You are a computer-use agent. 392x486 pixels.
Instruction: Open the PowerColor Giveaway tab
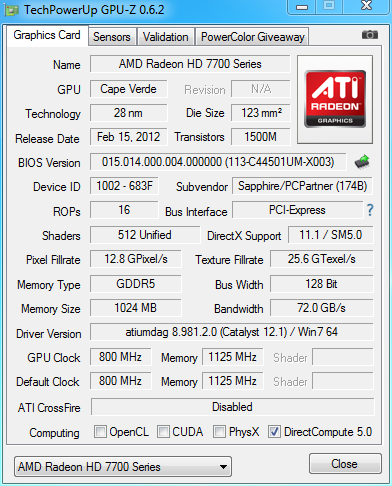[252, 37]
